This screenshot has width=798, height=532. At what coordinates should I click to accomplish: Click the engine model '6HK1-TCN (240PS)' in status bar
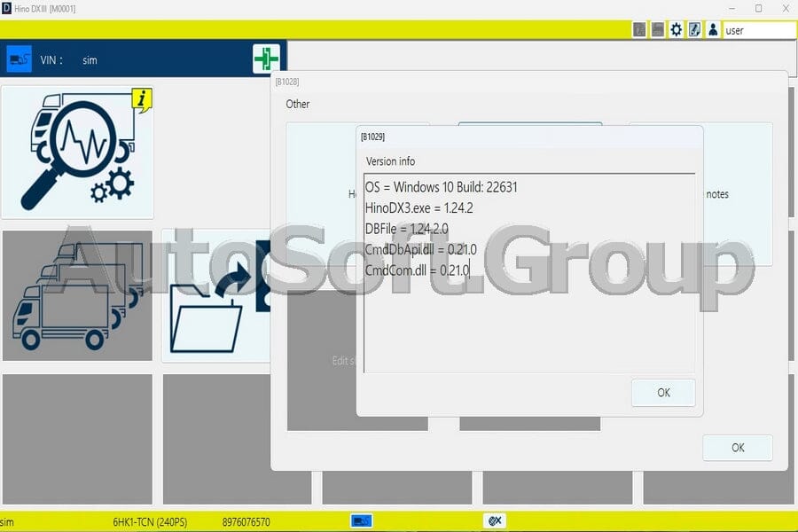150,522
